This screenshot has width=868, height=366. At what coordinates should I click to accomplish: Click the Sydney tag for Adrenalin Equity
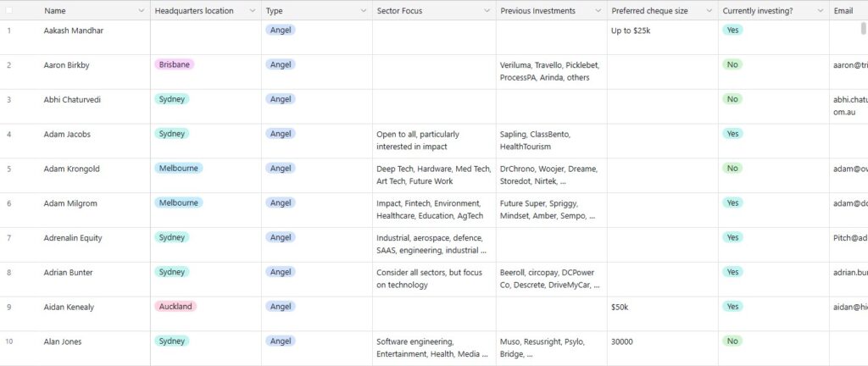(x=171, y=237)
